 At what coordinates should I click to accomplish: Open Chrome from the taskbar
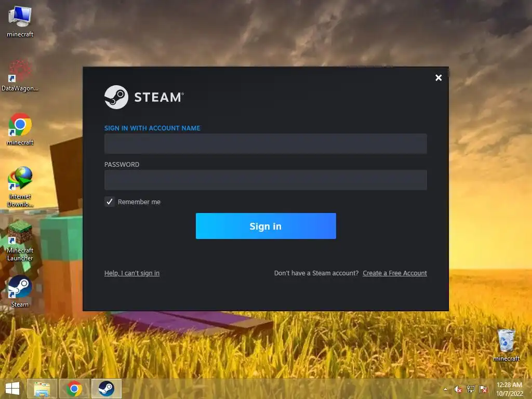click(x=74, y=389)
